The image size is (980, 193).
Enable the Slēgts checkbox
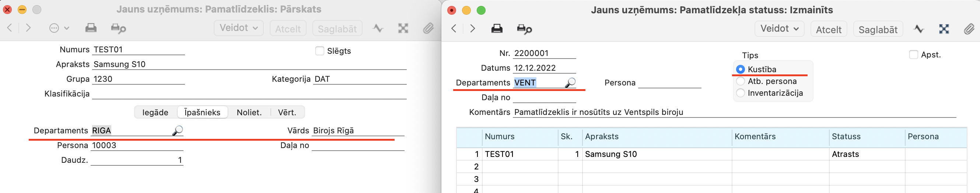click(x=319, y=51)
